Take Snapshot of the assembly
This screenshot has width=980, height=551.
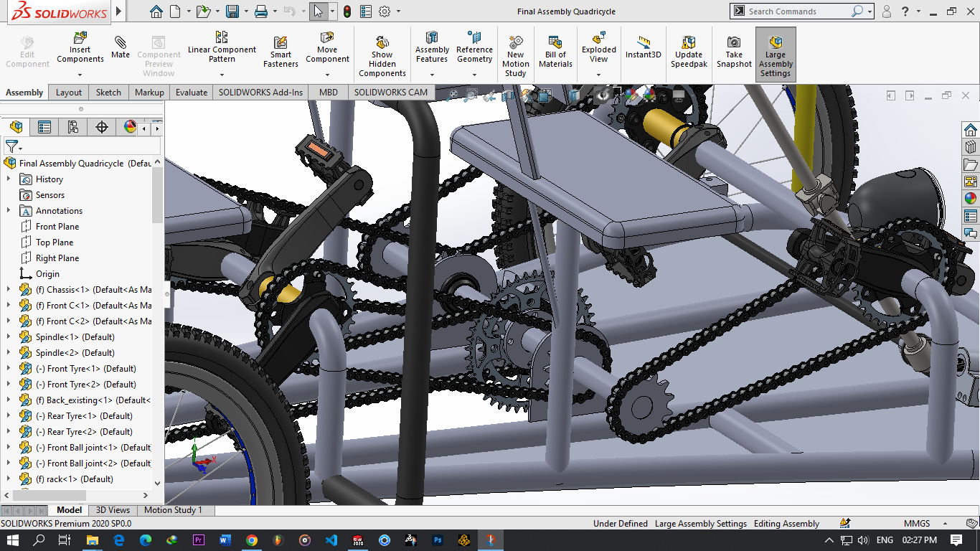tap(734, 52)
